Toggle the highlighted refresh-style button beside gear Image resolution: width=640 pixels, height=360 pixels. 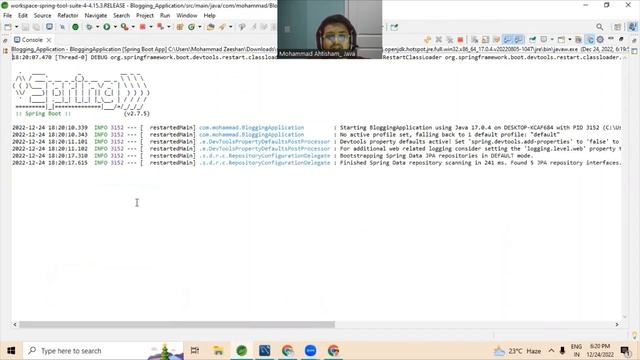(x=589, y=40)
